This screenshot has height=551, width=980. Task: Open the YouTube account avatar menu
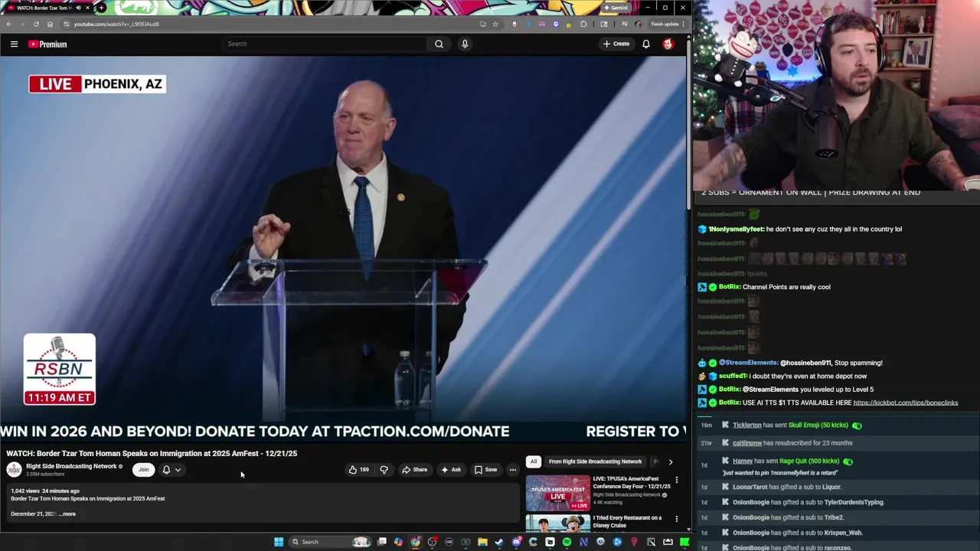point(668,44)
